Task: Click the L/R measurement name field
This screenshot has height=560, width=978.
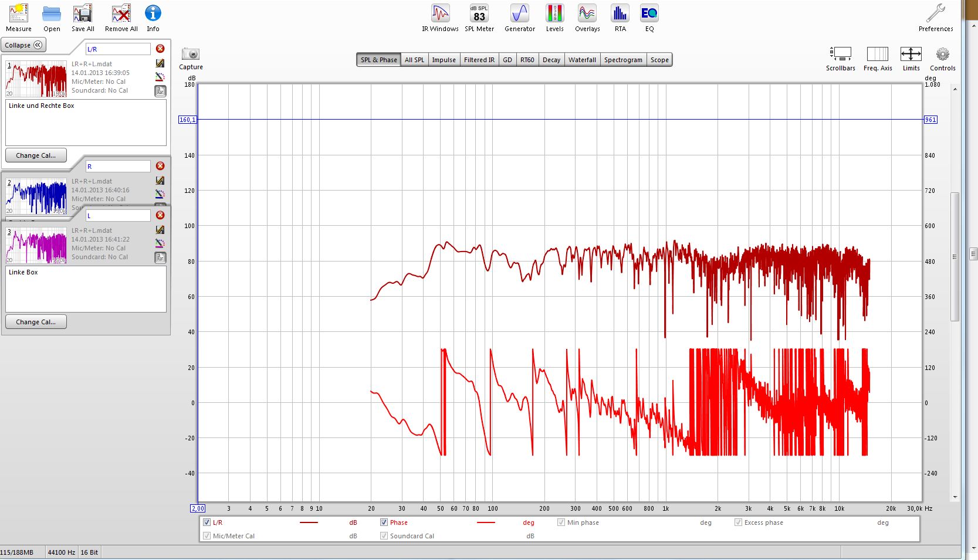Action: click(118, 49)
